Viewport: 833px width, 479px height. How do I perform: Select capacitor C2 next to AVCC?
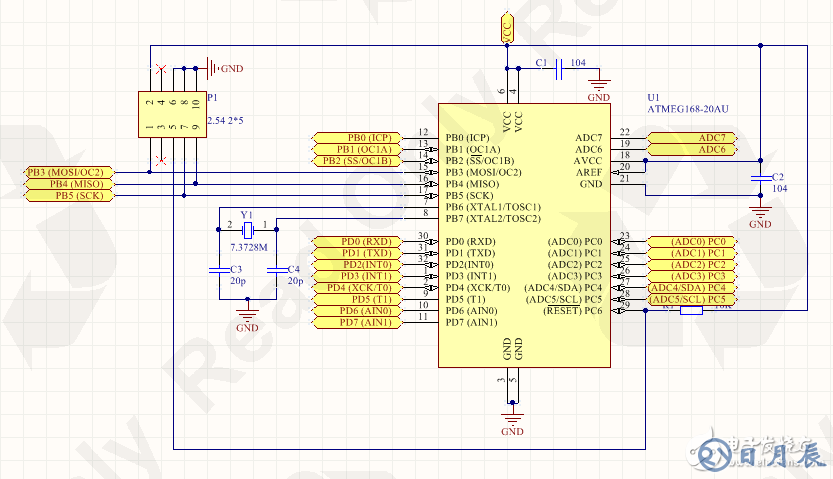[x=761, y=176]
